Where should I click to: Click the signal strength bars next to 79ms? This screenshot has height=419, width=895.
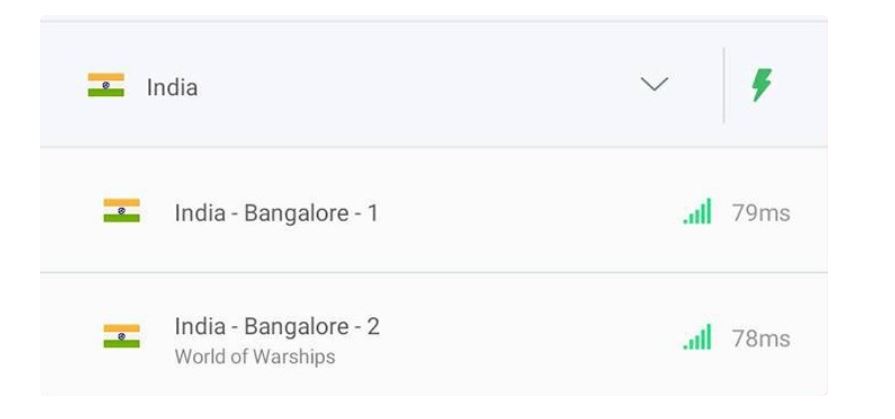697,212
